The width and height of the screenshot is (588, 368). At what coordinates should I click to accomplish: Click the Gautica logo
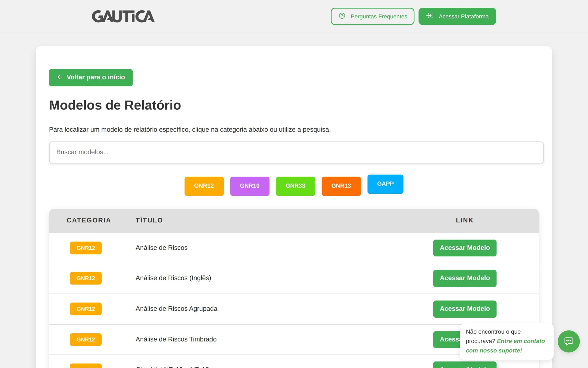(123, 16)
